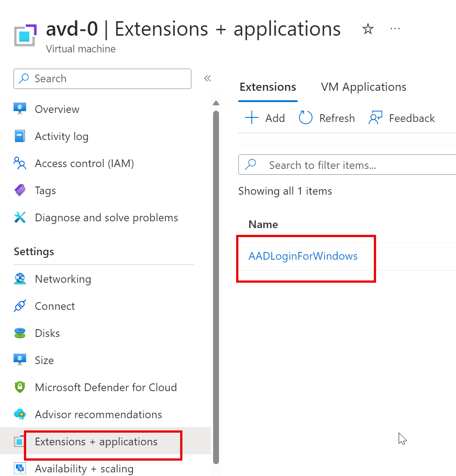Click the Name column header
This screenshot has width=456, height=476.
(263, 224)
